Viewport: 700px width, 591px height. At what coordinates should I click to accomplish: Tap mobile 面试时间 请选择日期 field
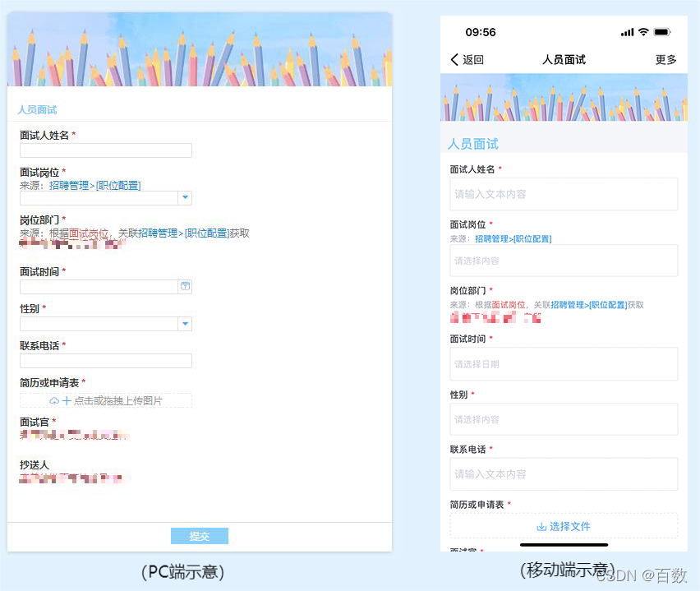click(x=564, y=364)
